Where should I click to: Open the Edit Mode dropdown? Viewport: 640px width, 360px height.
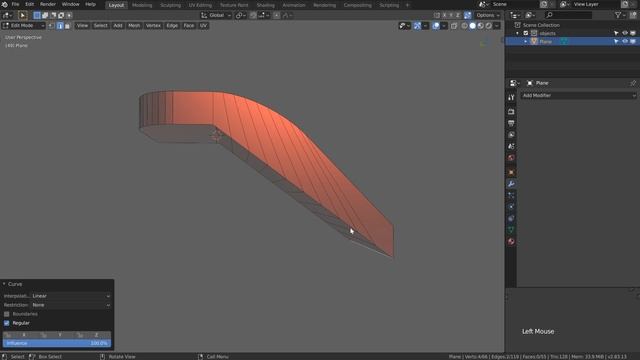24,26
